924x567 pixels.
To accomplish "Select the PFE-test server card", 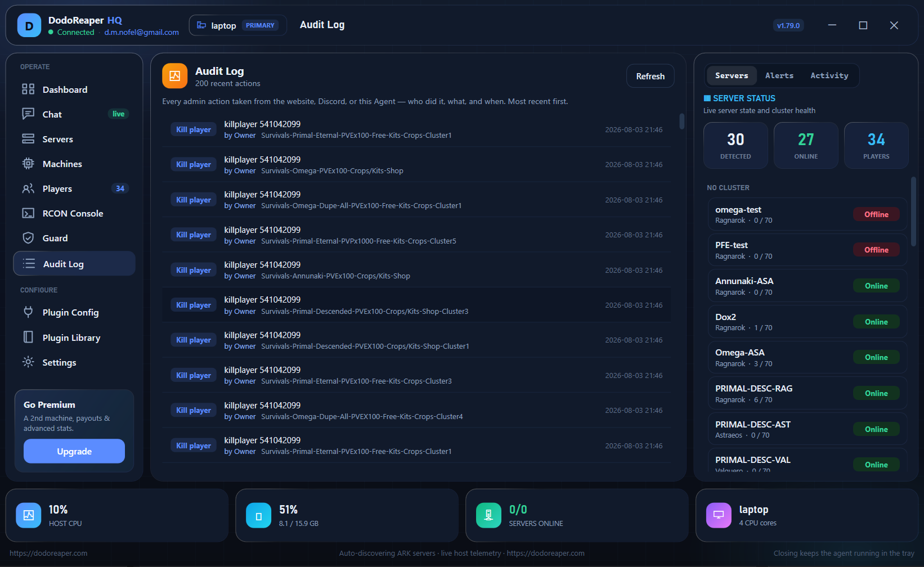I will 807,250.
